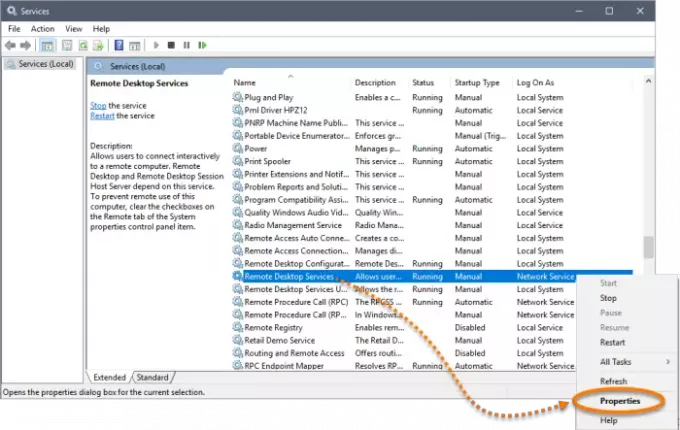This screenshot has width=680, height=430.
Task: Expand the All Tasks submenu
Action: 627,362
